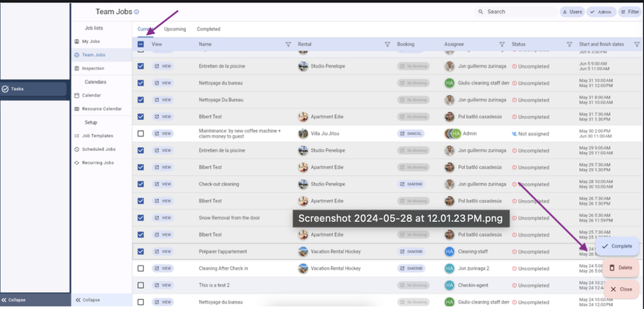Click the Cleaning-staff assignee name
Screen dimensions: 644x309
pos(473,251)
